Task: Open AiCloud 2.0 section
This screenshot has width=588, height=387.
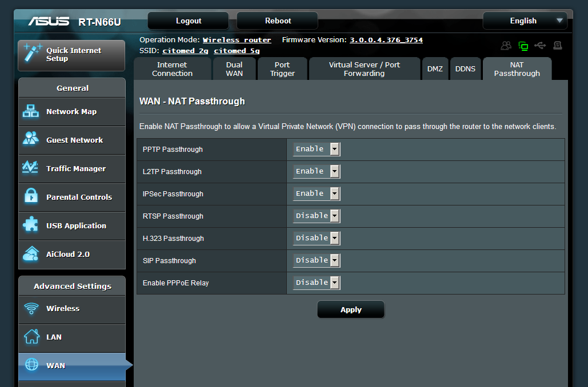Action: coord(71,255)
